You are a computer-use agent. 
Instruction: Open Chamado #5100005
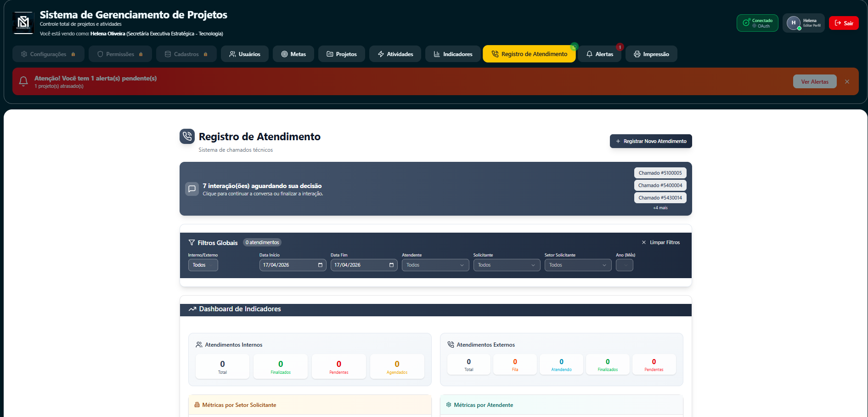tap(660, 173)
